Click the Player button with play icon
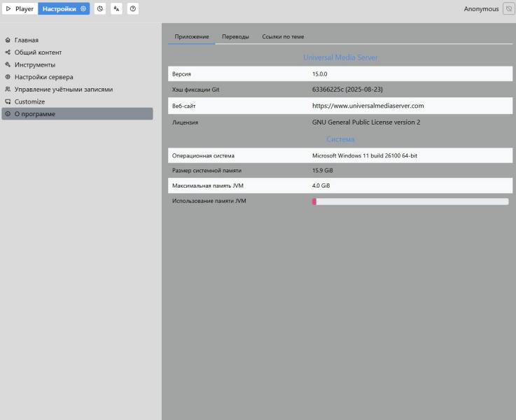 [20, 9]
